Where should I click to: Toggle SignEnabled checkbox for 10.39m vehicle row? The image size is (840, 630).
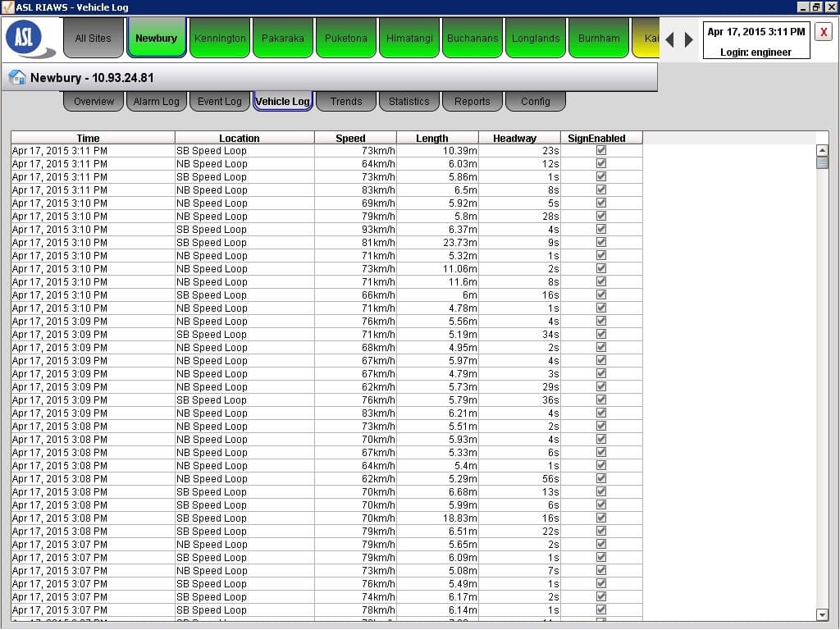(601, 151)
